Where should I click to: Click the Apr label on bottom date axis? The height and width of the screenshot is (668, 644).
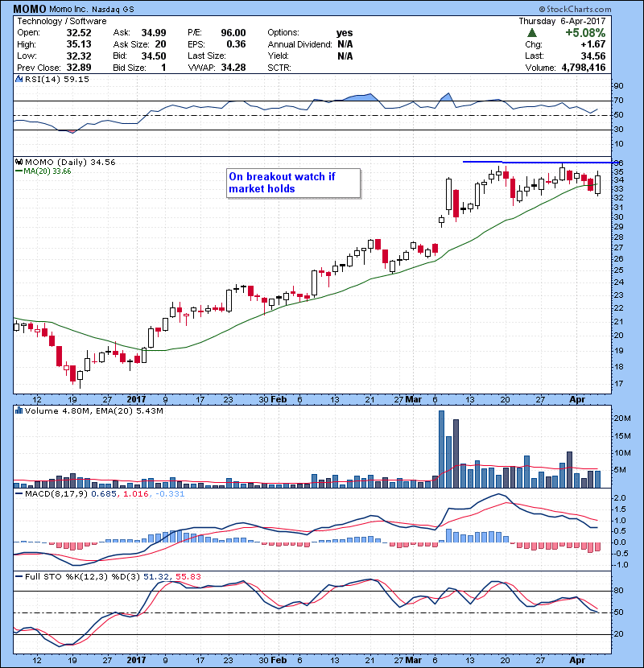click(x=577, y=660)
